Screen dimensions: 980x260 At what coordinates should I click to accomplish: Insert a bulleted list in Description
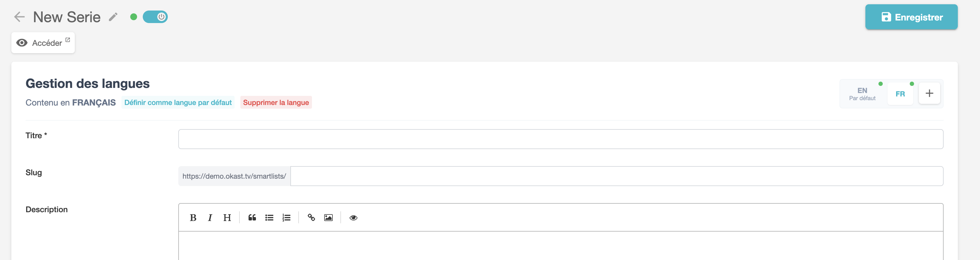click(x=269, y=218)
